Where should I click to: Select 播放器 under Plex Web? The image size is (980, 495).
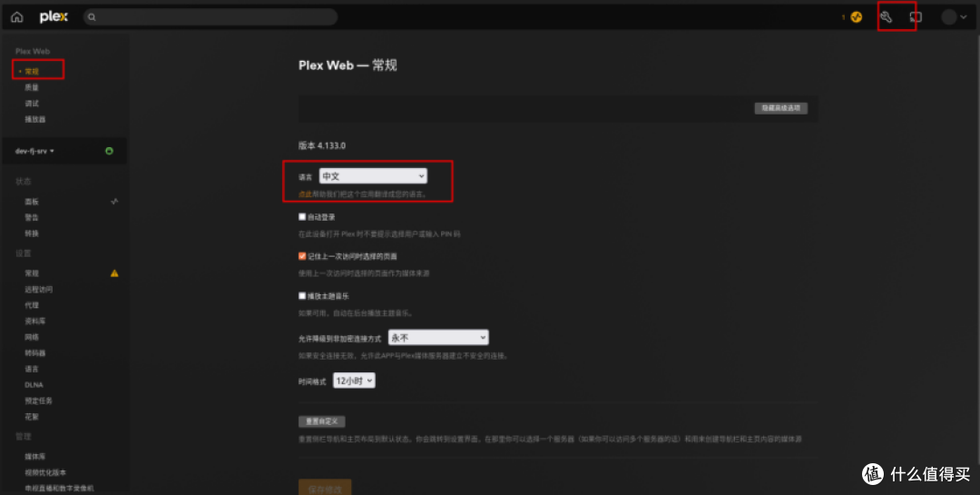point(35,119)
